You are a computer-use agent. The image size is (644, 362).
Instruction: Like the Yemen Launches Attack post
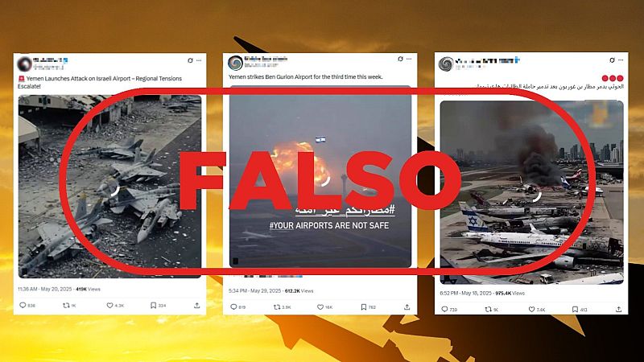pos(109,306)
